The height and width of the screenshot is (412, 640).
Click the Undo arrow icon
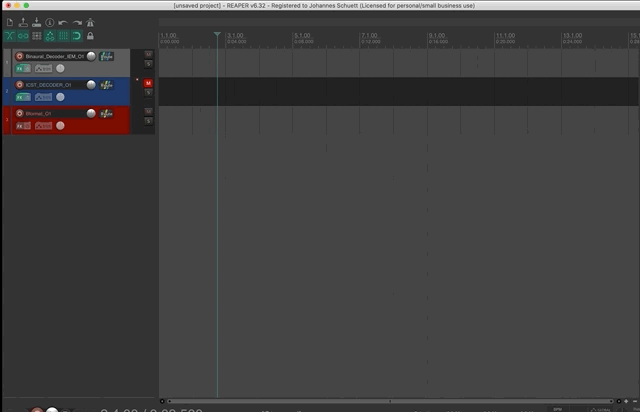[63, 22]
